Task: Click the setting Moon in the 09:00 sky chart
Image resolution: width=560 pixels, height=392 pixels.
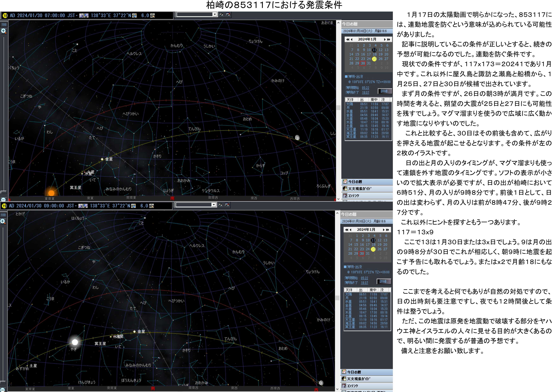Action: [x=321, y=383]
